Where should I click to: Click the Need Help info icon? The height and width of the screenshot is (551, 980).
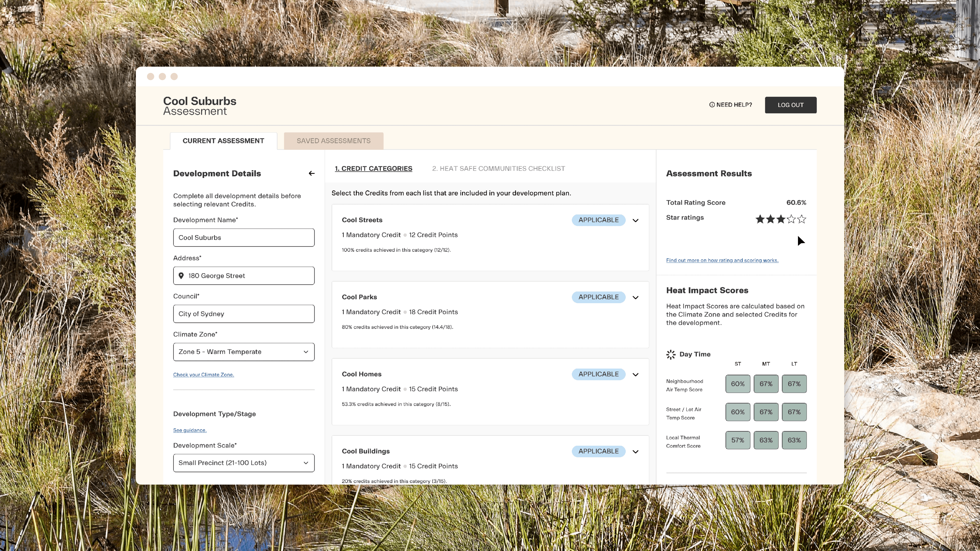[712, 105]
